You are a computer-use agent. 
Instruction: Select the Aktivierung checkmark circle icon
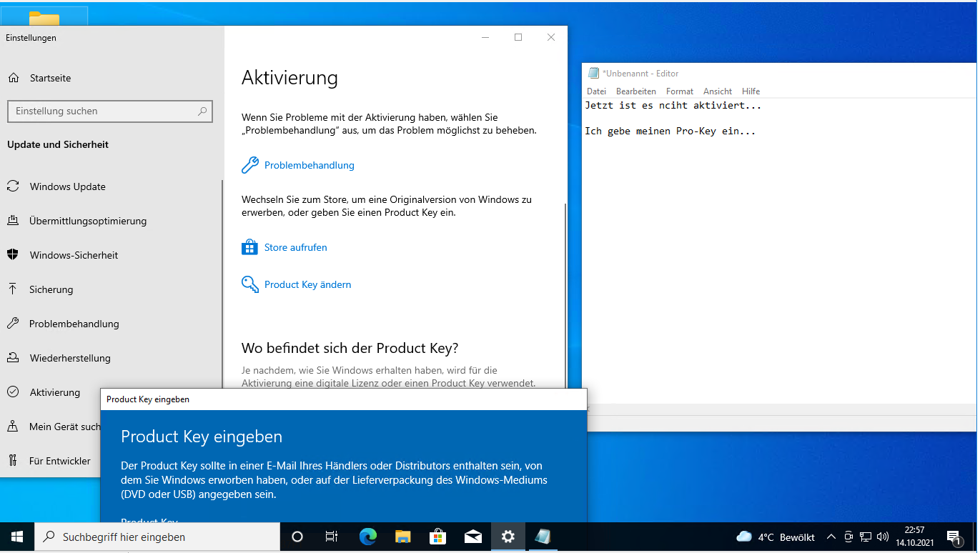click(13, 392)
